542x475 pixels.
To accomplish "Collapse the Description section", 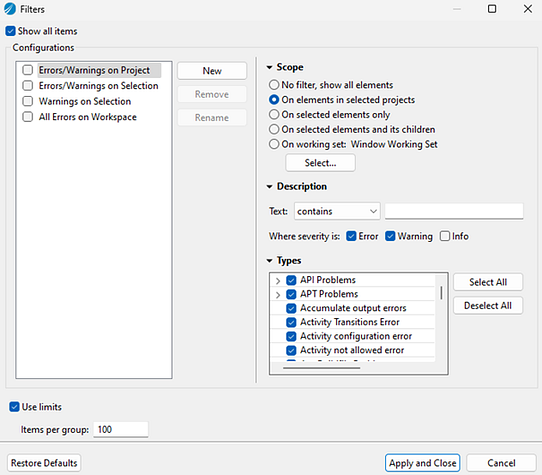I will [x=270, y=187].
